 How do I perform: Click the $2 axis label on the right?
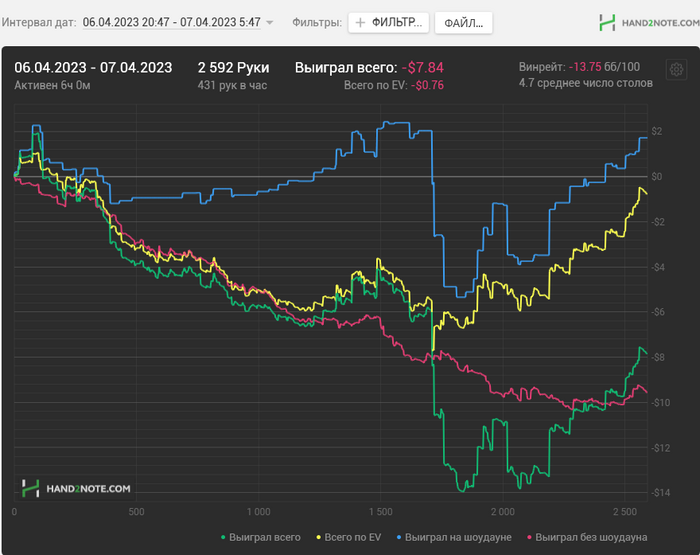657,131
